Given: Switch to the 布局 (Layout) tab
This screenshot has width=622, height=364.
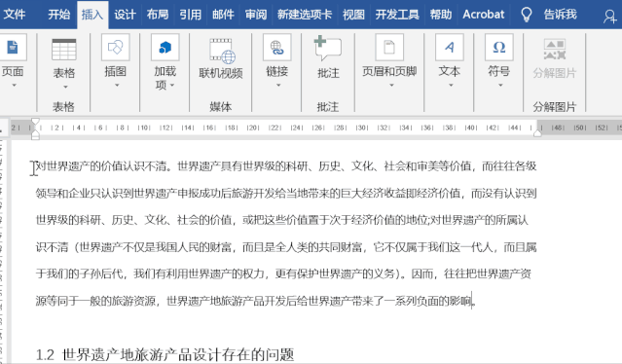Looking at the screenshot, I should (158, 15).
